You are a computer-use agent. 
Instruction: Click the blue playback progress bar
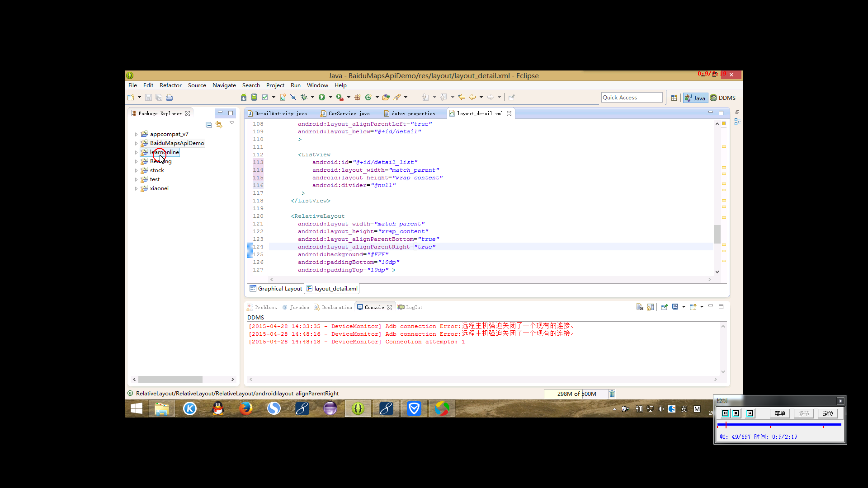coord(779,424)
